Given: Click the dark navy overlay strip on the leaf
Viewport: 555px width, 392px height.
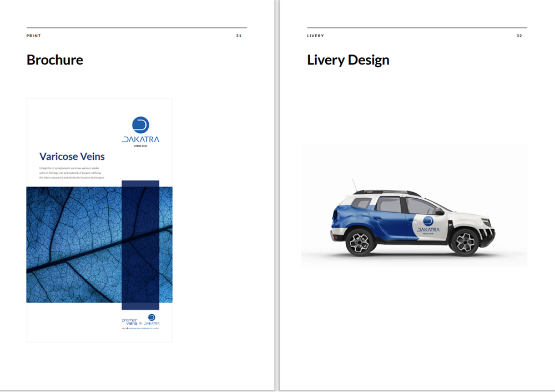Looking at the screenshot, I should (x=140, y=244).
